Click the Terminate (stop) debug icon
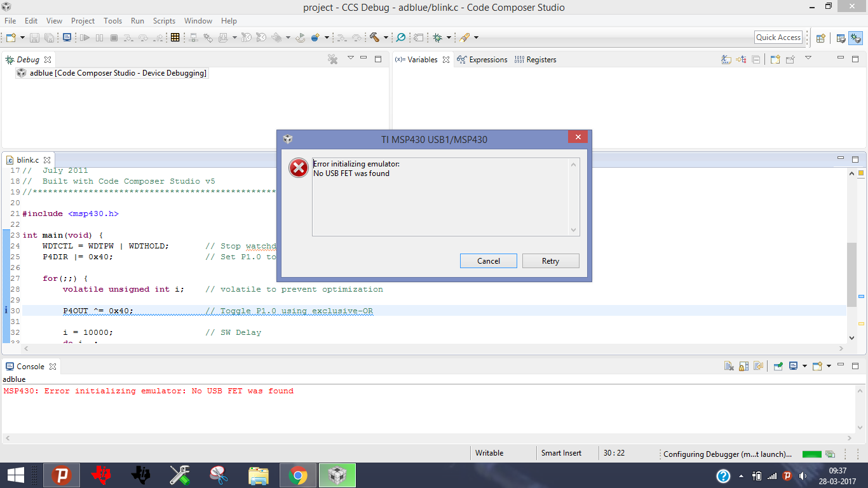Image resolution: width=868 pixels, height=488 pixels. click(x=114, y=37)
